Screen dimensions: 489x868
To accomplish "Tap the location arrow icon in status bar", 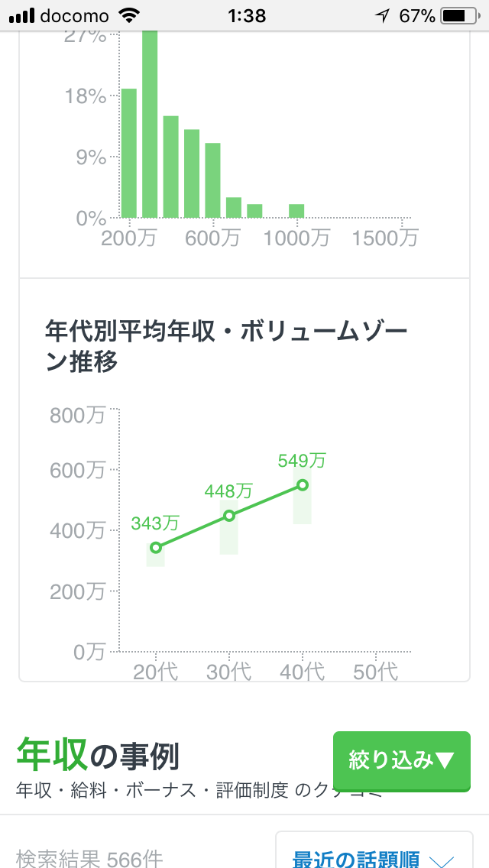I will pyautogui.click(x=382, y=16).
